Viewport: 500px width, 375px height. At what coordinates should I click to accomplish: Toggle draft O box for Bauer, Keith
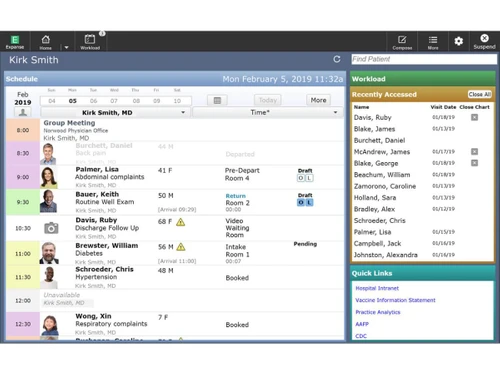[x=301, y=202]
